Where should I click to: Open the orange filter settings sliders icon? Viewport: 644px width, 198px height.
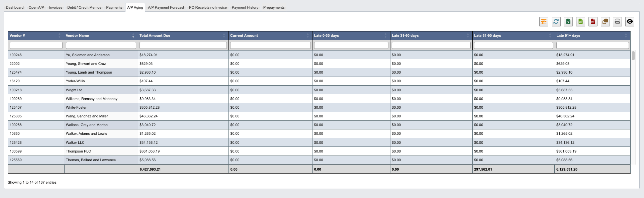coord(544,22)
